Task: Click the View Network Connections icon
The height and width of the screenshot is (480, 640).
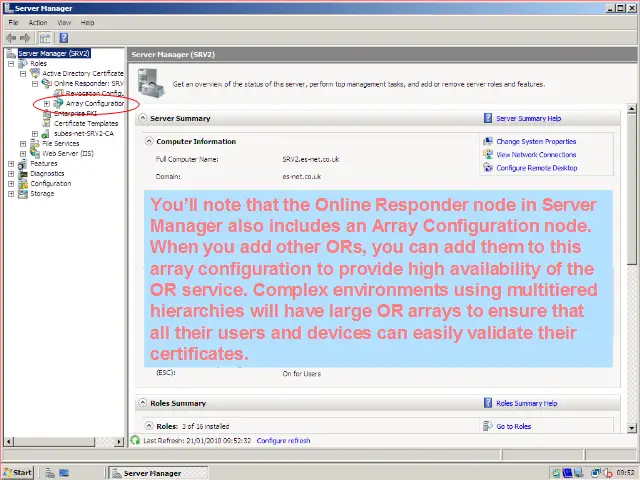Action: [x=488, y=154]
